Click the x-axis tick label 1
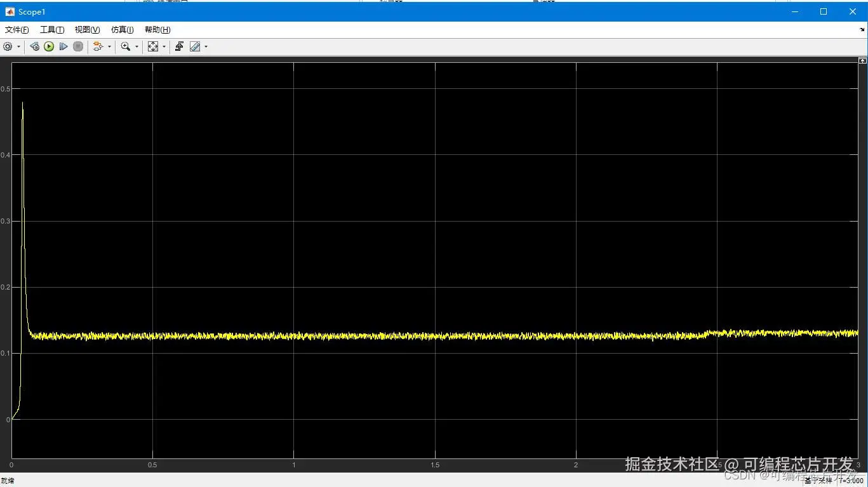 point(294,465)
